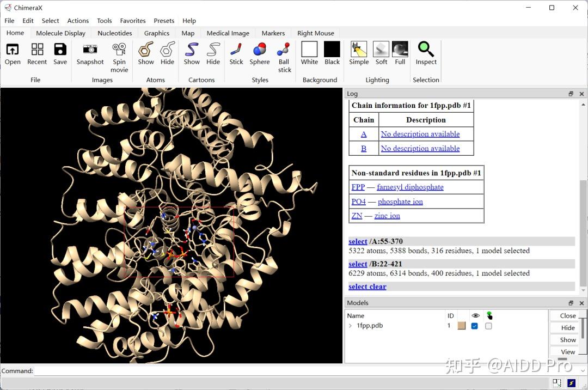Screen dimensions: 588x390
Task: Open the zinc ion link
Action: point(387,216)
